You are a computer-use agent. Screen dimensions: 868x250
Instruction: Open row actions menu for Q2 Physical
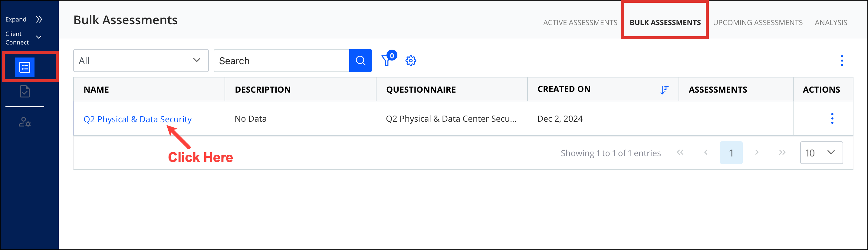click(x=832, y=119)
